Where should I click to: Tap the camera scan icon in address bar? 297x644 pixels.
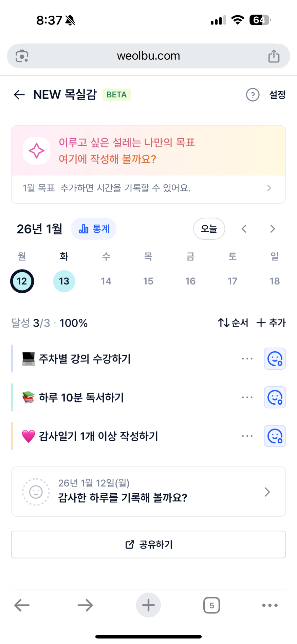click(x=22, y=56)
